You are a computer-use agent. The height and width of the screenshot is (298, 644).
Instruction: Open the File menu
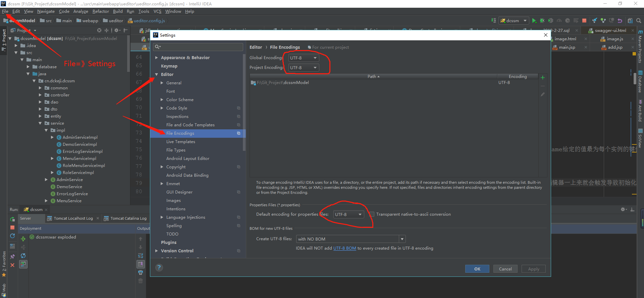click(5, 11)
